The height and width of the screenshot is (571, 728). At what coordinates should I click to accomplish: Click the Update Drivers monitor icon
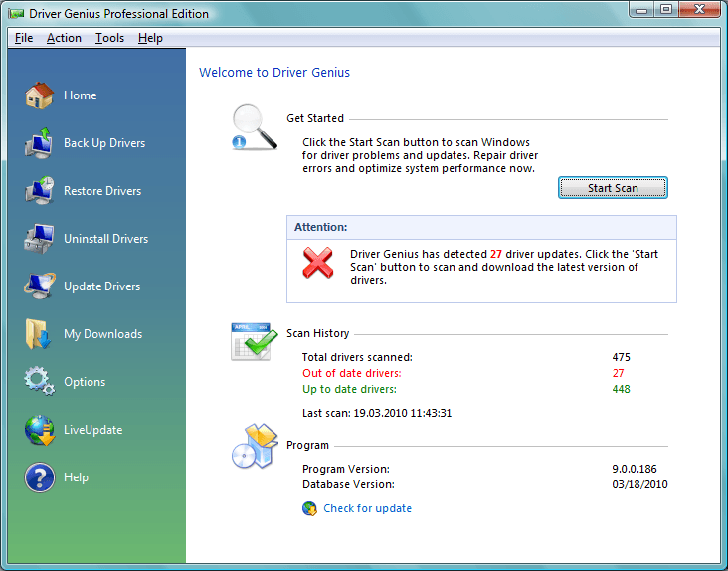pos(40,285)
